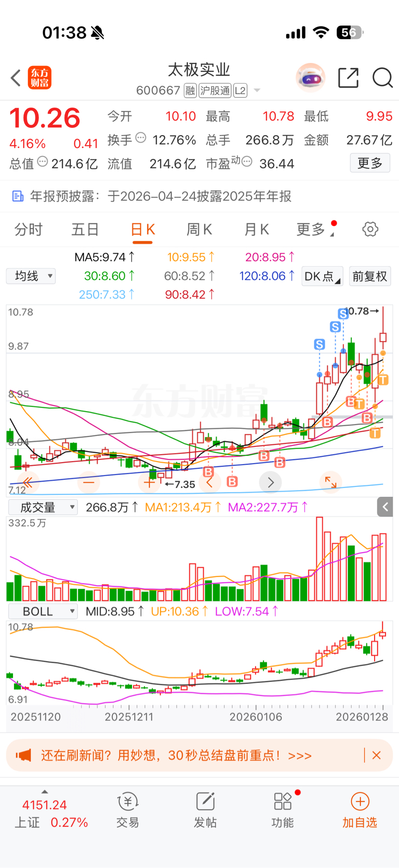Screen dimensions: 399x868
Task: Open 发帖 post icon
Action: 205,810
